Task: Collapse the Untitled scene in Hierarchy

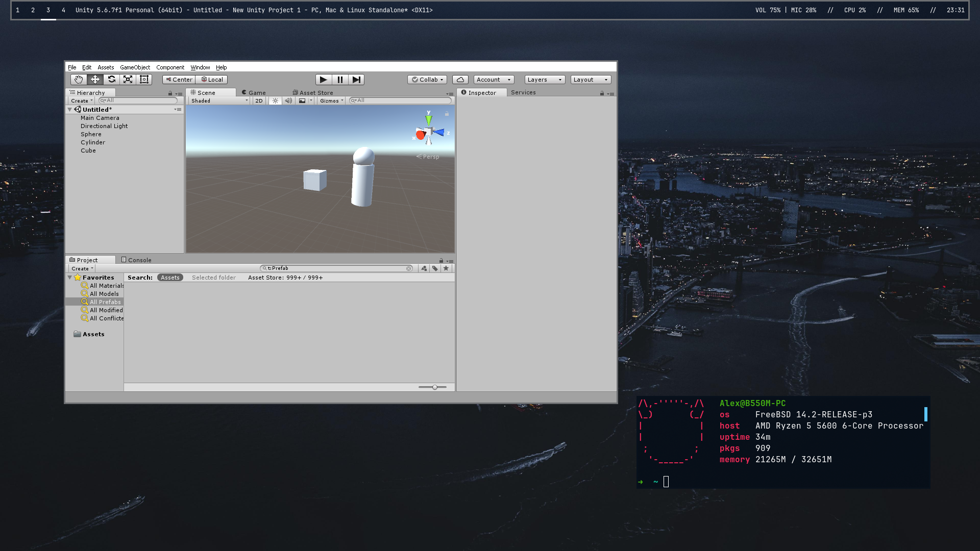Action: (x=70, y=110)
